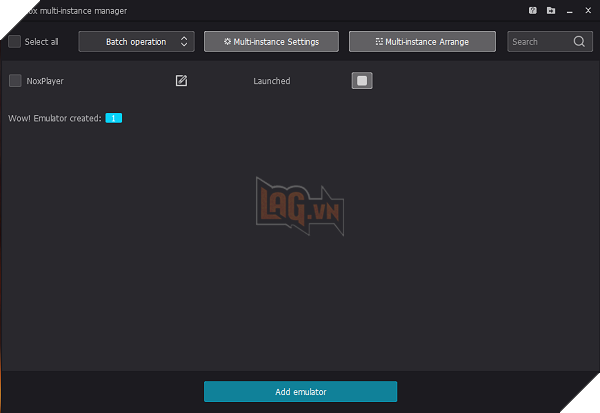Click the rename pencil icon for NoxPlayer
600x413 pixels.
tap(181, 81)
